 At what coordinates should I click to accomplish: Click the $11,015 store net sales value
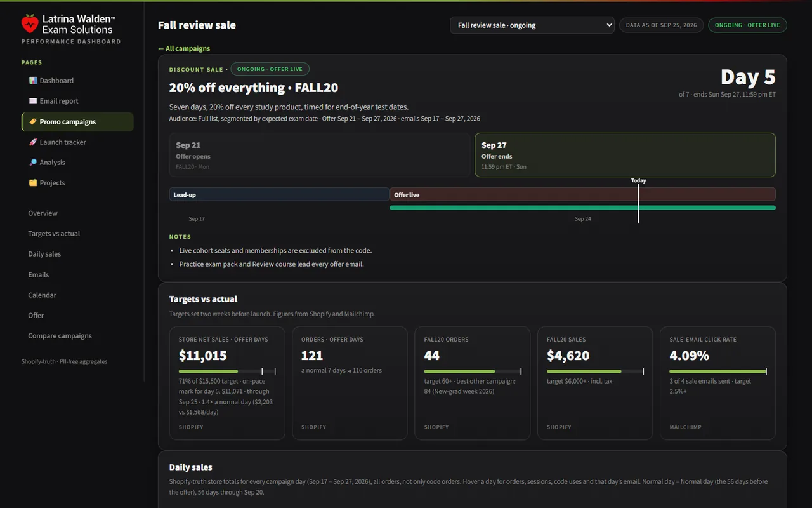point(203,356)
